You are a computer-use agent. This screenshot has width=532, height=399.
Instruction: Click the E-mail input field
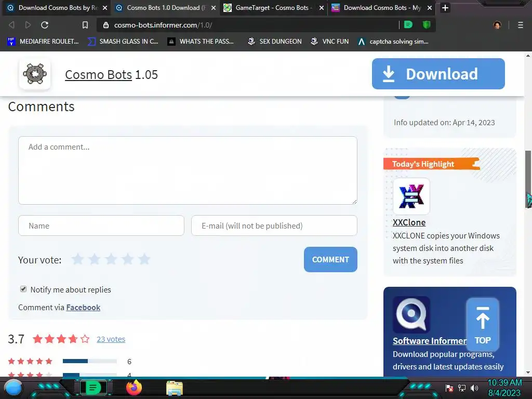click(x=274, y=225)
